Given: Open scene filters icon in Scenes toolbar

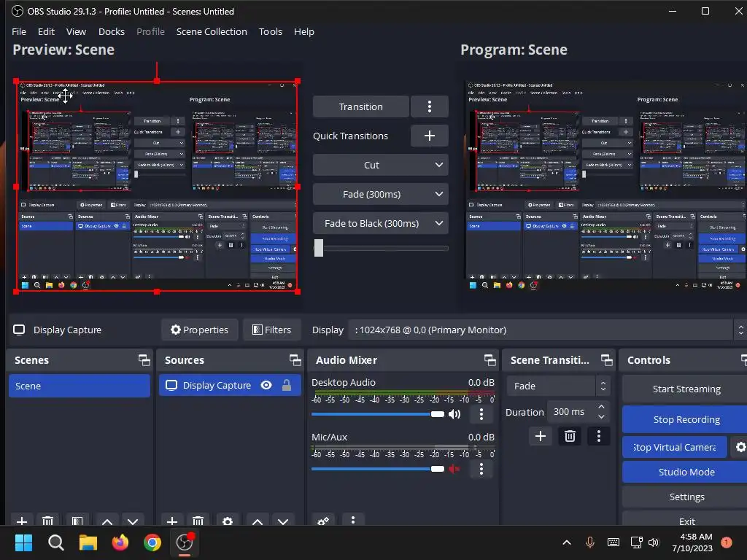Looking at the screenshot, I should (x=77, y=521).
